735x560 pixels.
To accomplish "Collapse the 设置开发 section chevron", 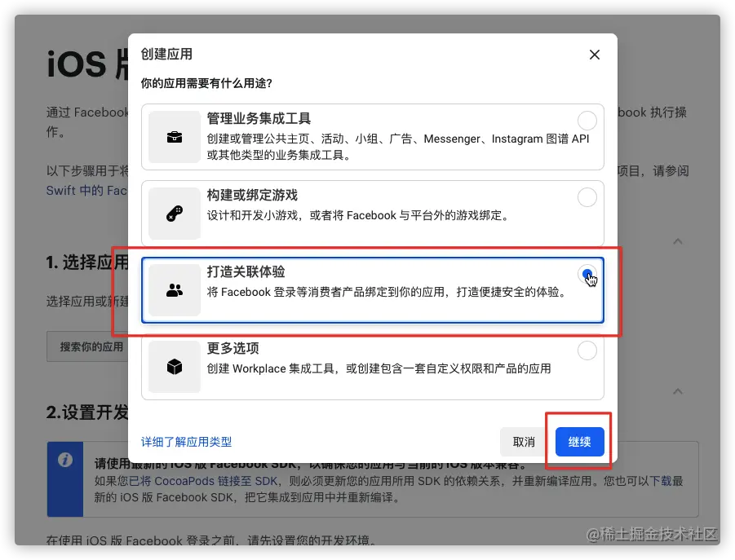I will [x=678, y=391].
